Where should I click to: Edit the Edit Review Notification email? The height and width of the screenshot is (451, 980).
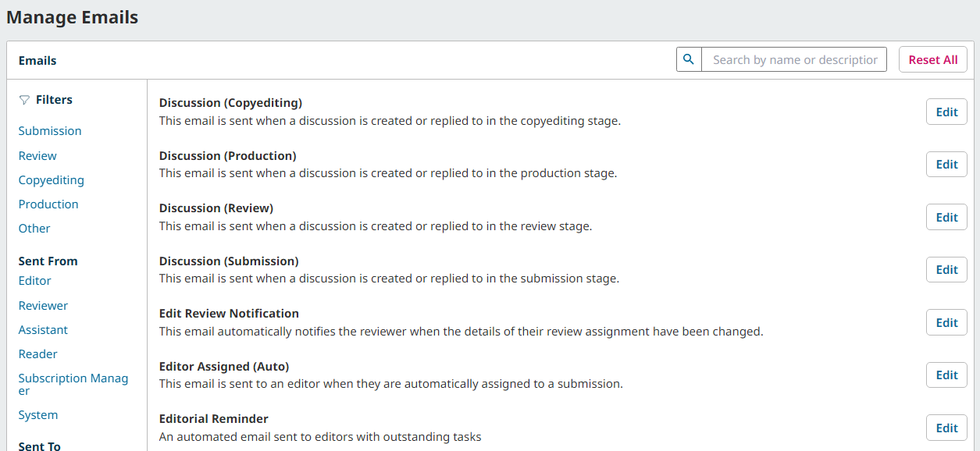click(x=946, y=322)
